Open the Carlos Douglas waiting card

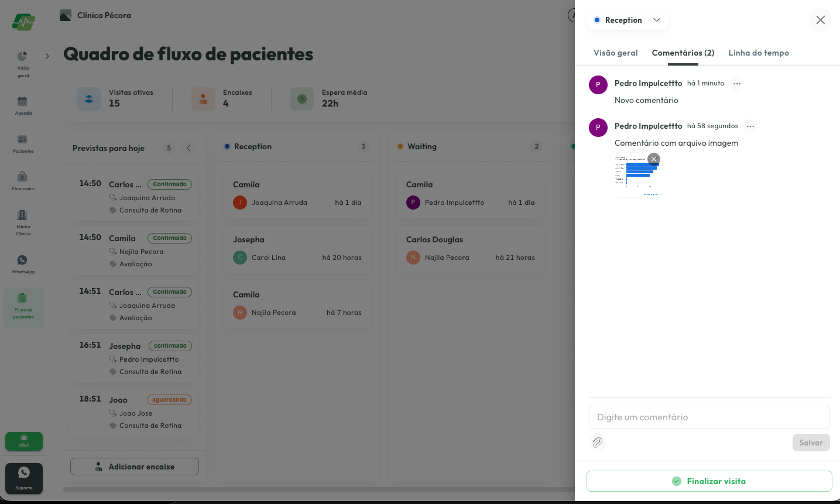[x=471, y=249]
